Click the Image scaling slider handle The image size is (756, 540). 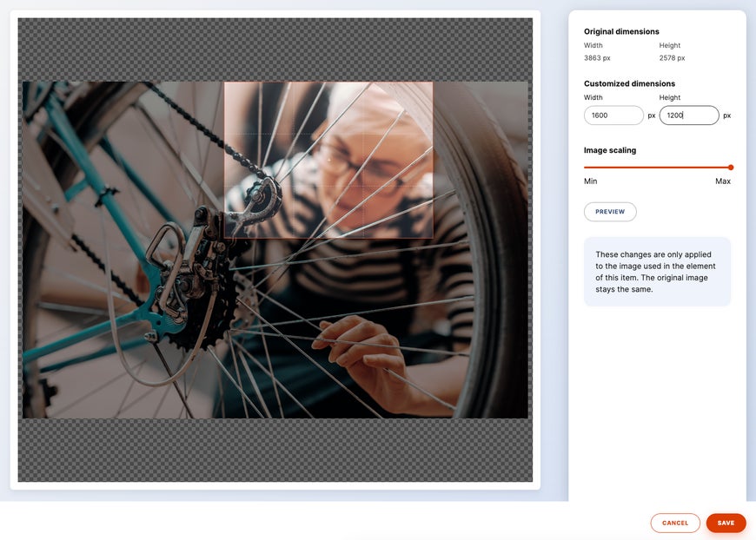coord(731,168)
